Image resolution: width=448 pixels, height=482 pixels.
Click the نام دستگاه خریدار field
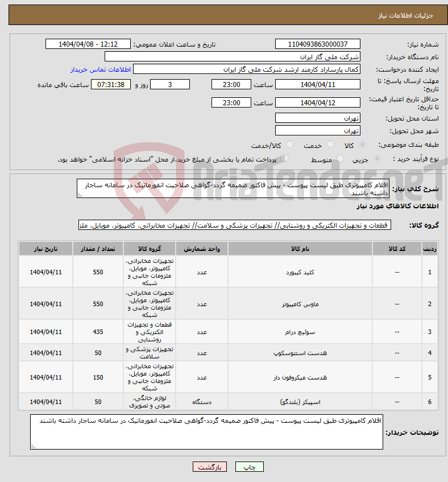tap(232, 57)
